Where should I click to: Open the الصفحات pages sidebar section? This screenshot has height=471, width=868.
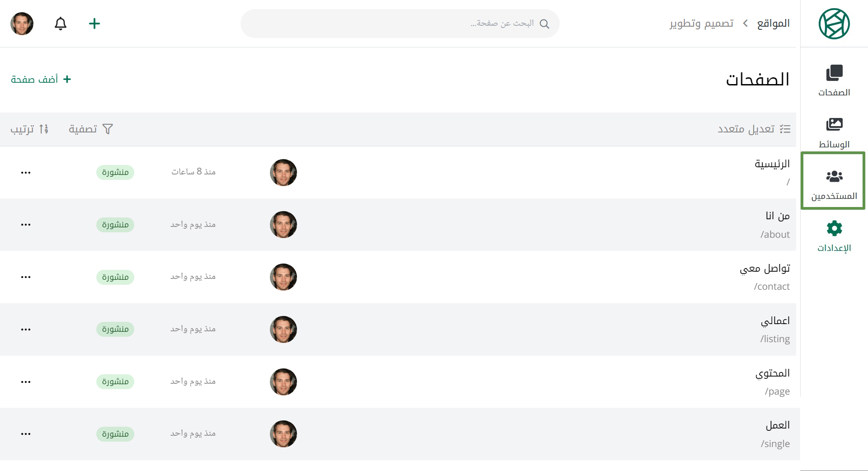tap(834, 80)
